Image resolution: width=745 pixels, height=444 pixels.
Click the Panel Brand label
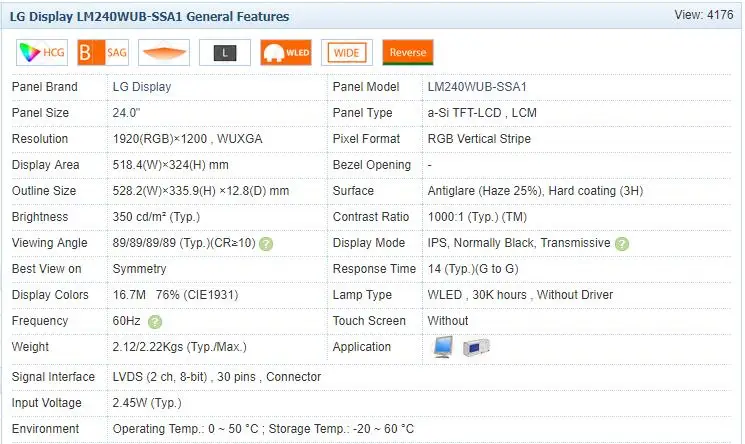(x=45, y=87)
